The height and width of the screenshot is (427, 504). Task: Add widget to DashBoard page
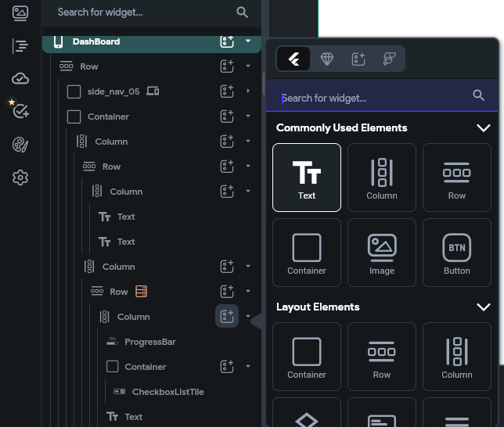coord(227,41)
